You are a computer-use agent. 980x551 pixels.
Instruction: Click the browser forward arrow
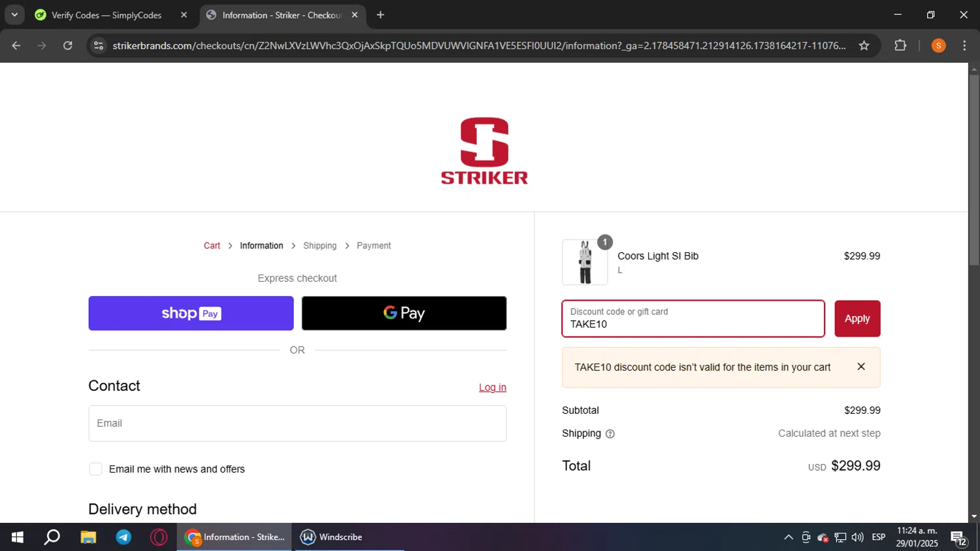[42, 46]
